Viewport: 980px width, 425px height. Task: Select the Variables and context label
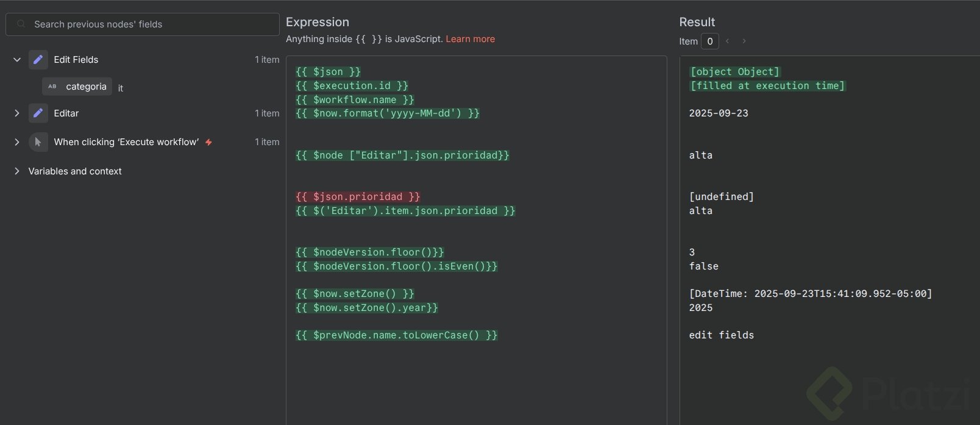tap(75, 171)
